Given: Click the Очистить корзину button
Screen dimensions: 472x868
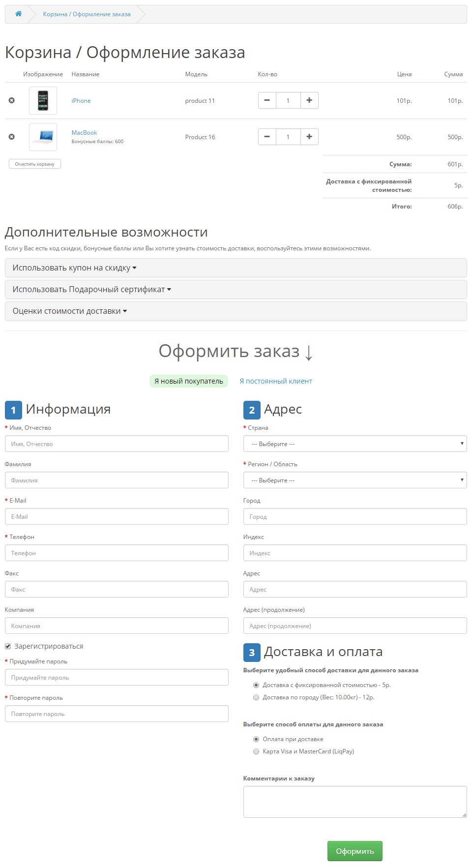Looking at the screenshot, I should click(34, 164).
